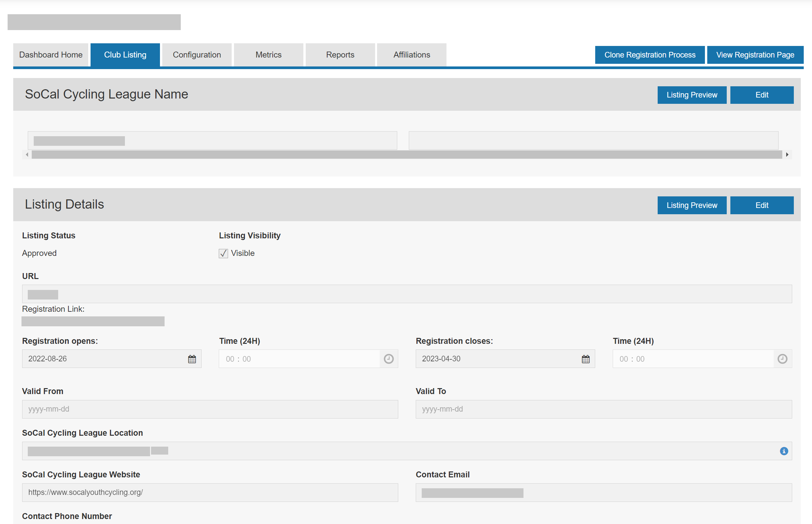Open the Configuration tab

point(197,55)
